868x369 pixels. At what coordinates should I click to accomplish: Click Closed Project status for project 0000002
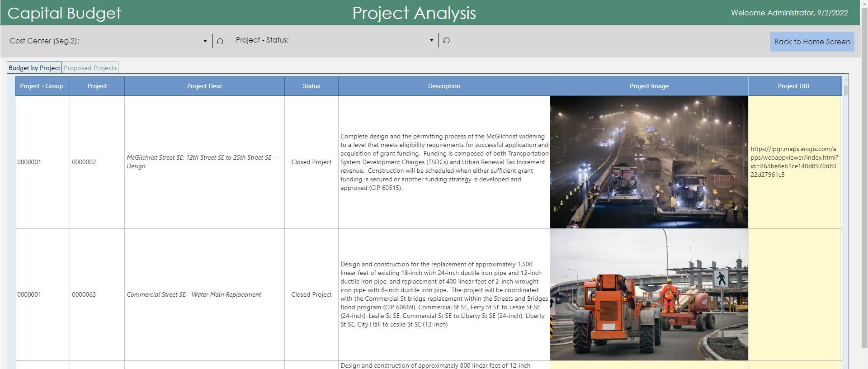(311, 162)
